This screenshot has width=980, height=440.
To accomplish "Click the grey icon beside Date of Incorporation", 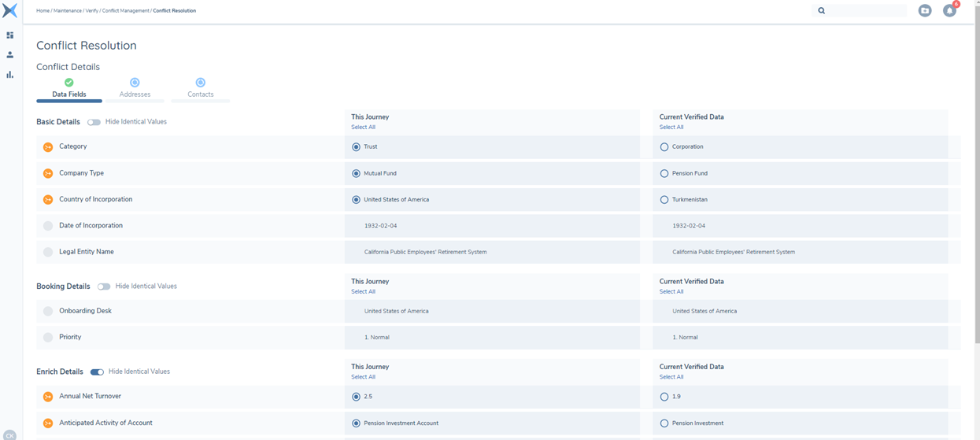I will point(48,226).
